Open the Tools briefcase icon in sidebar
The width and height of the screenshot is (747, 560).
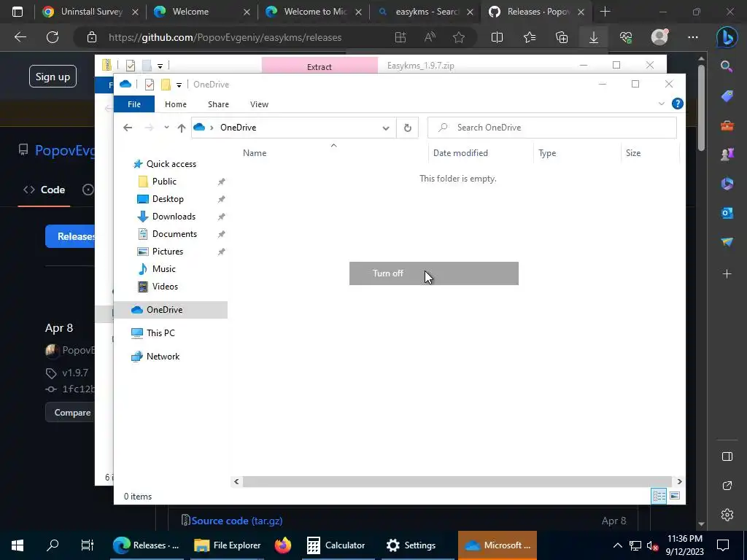tap(727, 125)
